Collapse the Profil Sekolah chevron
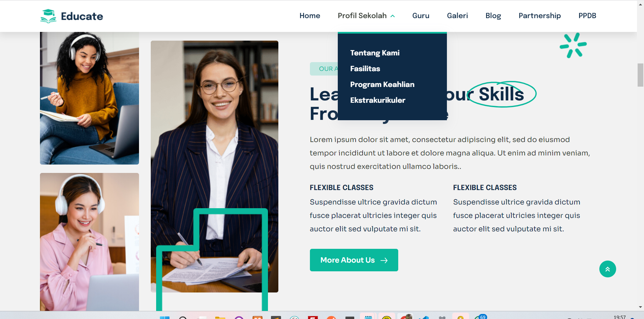This screenshot has width=644, height=319. (x=393, y=16)
